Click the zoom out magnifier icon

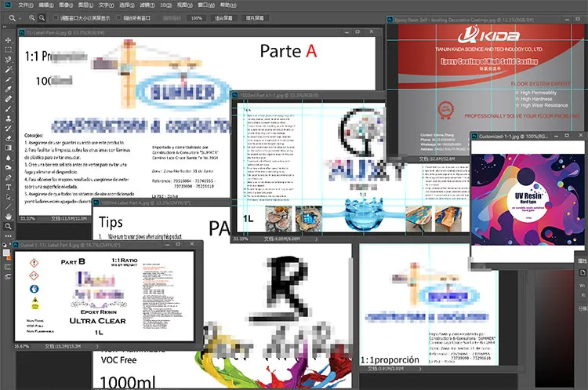coord(42,17)
